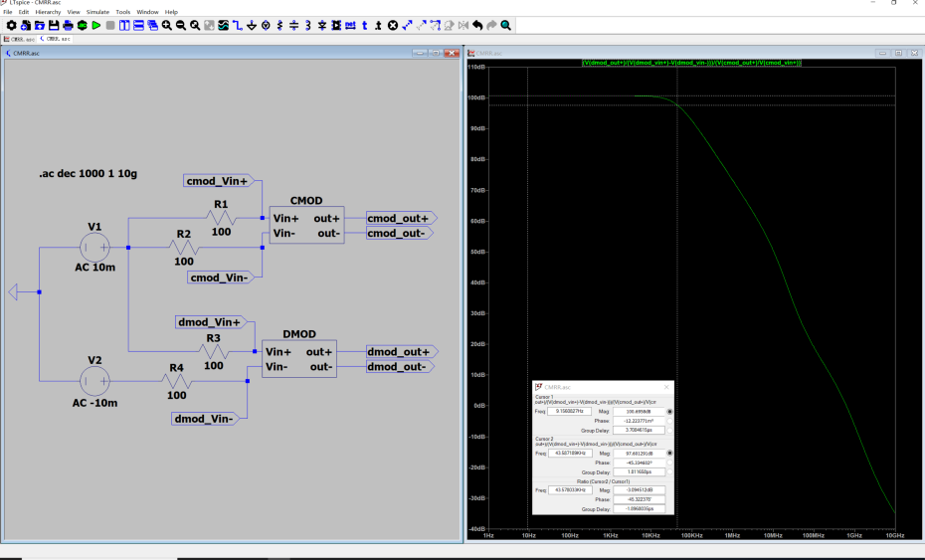The image size is (925, 560).
Task: Open the Edit menu
Action: tap(24, 12)
